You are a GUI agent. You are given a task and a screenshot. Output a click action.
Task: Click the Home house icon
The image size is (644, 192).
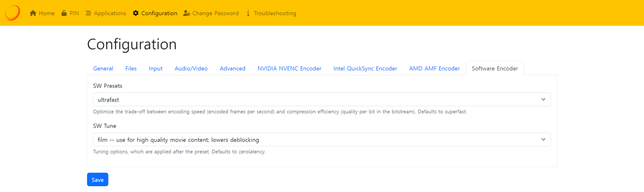click(33, 13)
